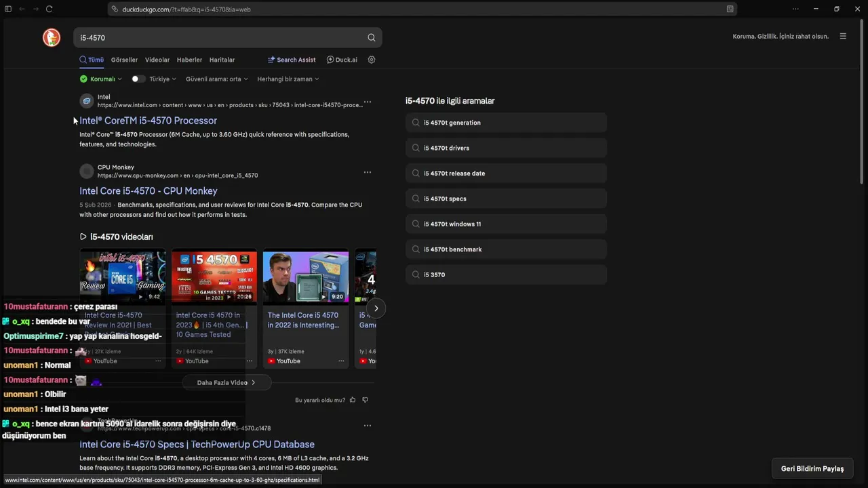868x488 pixels.
Task: Click the CPU Monkey site favicon
Action: (87, 171)
